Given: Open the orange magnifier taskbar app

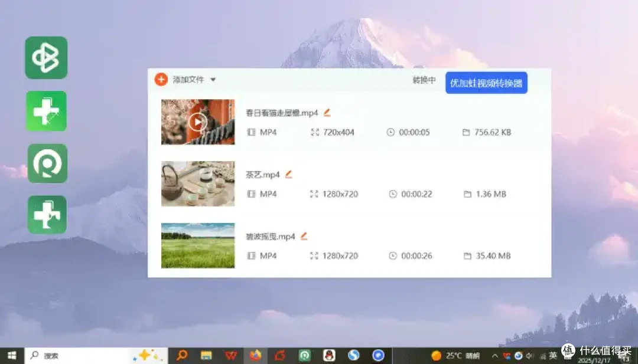Looking at the screenshot, I should pos(182,356).
